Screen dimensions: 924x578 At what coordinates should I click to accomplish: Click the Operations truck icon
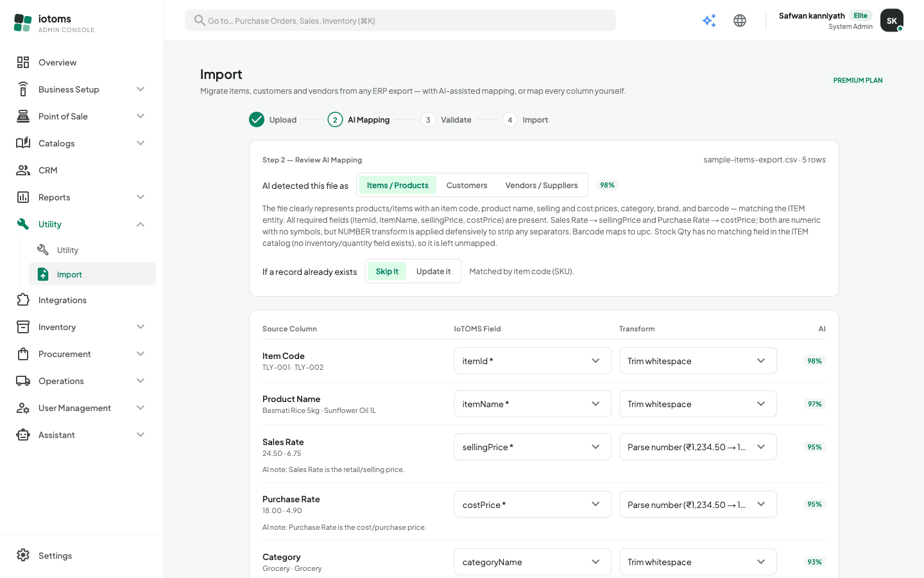(23, 381)
